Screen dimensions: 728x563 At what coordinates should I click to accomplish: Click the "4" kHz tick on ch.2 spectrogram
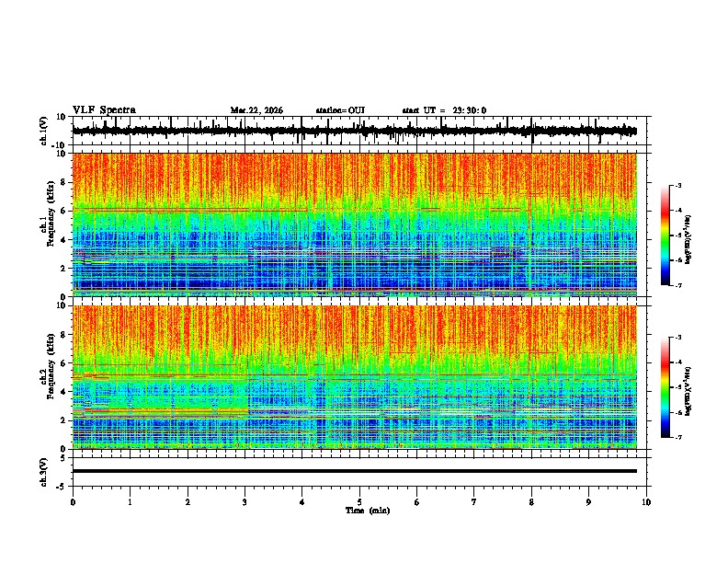64,392
